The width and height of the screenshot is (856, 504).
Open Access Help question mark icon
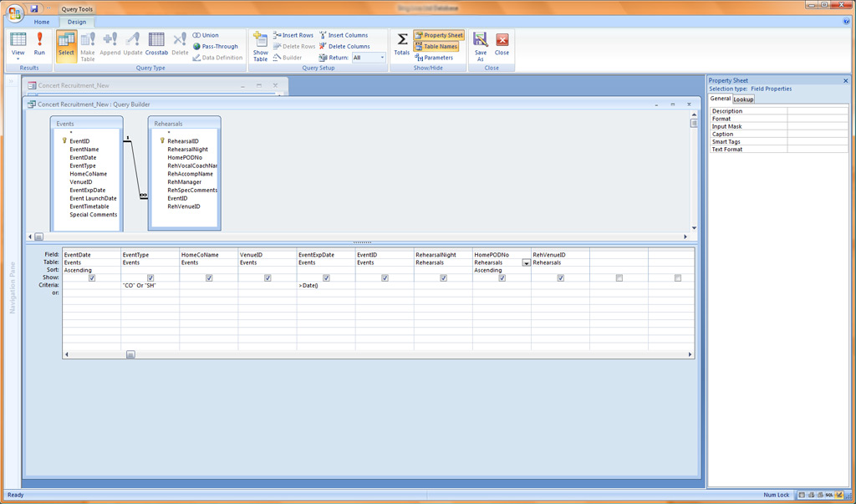[x=846, y=22]
